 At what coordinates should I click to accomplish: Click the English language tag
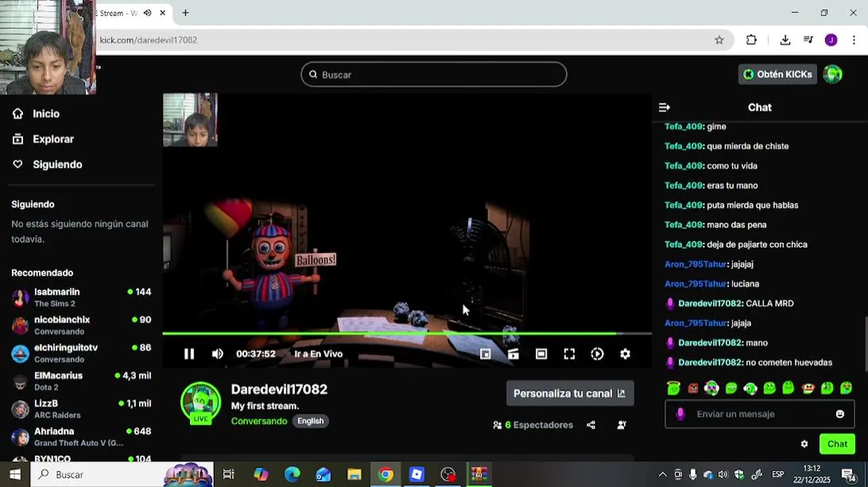(310, 421)
